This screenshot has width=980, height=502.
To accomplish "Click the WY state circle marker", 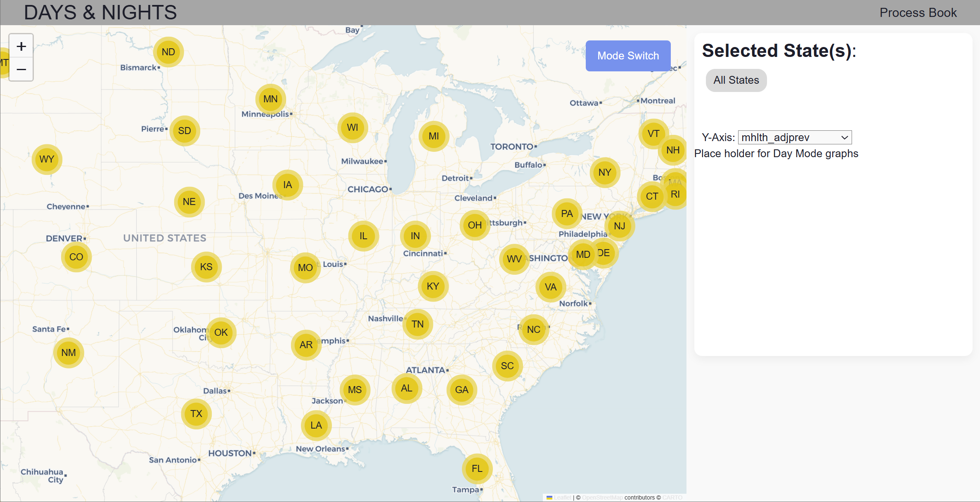I will click(x=47, y=159).
